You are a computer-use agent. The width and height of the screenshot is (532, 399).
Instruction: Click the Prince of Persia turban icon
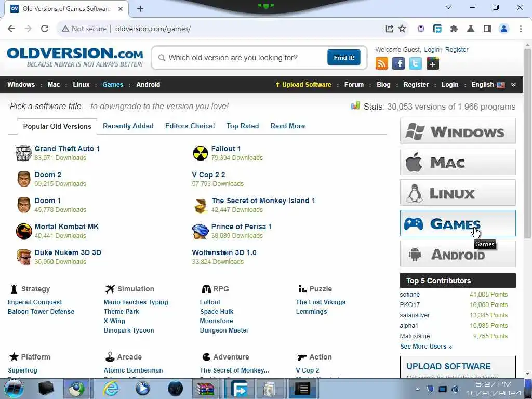pyautogui.click(x=200, y=231)
